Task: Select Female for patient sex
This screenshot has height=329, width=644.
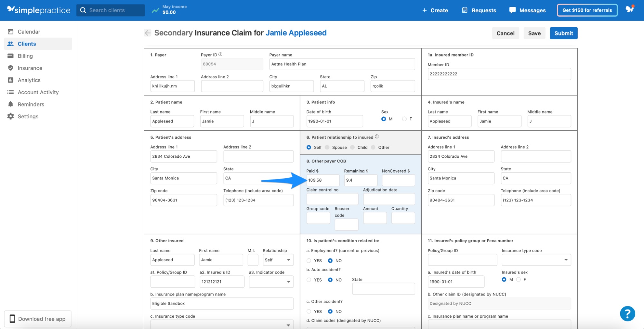Action: point(404,119)
